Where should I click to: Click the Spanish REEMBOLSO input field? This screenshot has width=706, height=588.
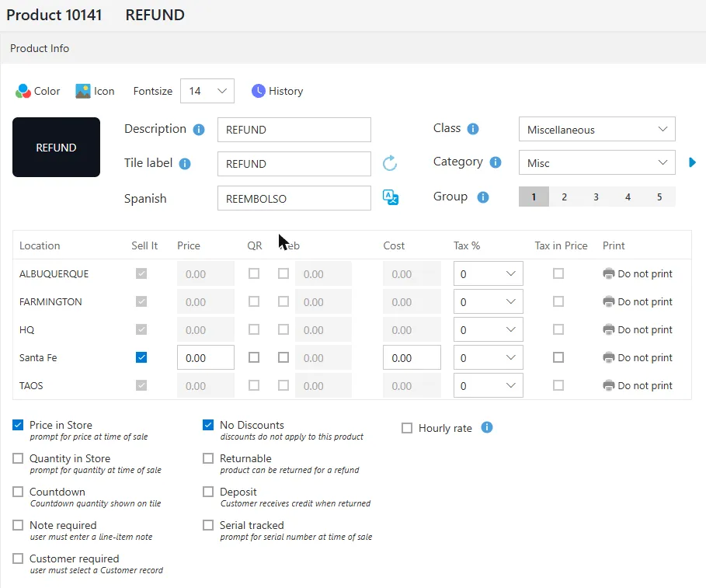tap(294, 198)
